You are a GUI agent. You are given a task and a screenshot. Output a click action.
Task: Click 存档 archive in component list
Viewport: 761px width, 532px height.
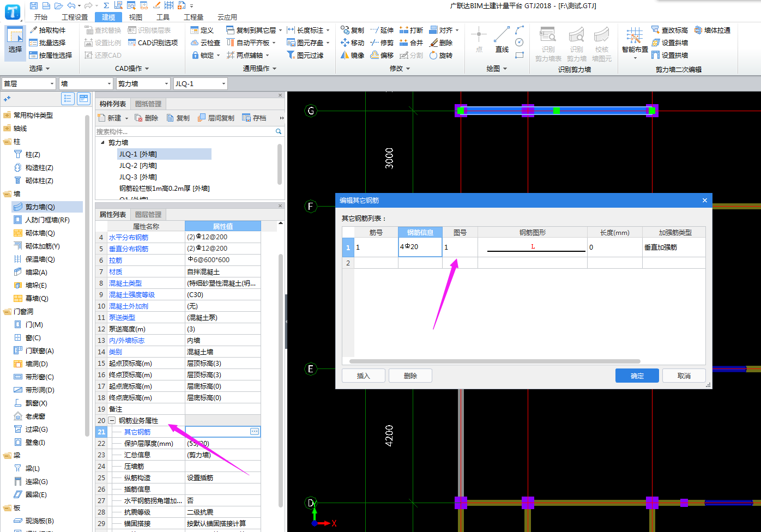coord(254,118)
